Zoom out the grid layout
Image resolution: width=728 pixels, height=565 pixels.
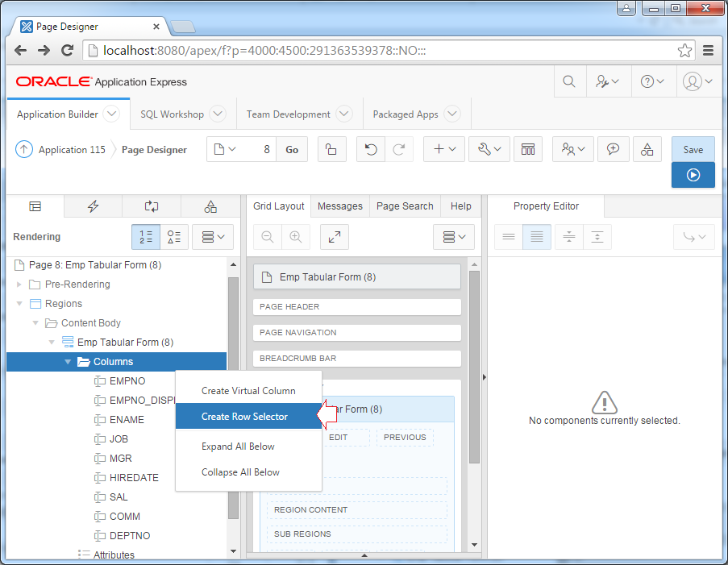268,237
